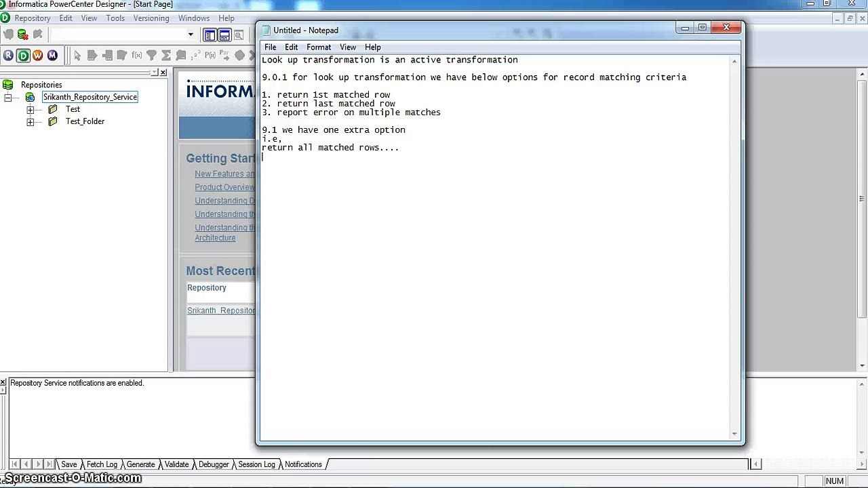Switch to the Validate output tab

pyautogui.click(x=176, y=464)
